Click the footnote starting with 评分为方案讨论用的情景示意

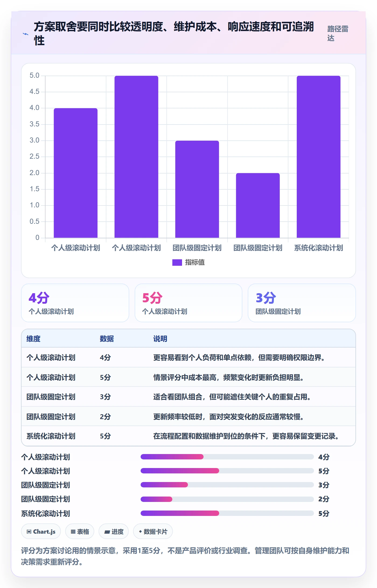tap(185, 556)
